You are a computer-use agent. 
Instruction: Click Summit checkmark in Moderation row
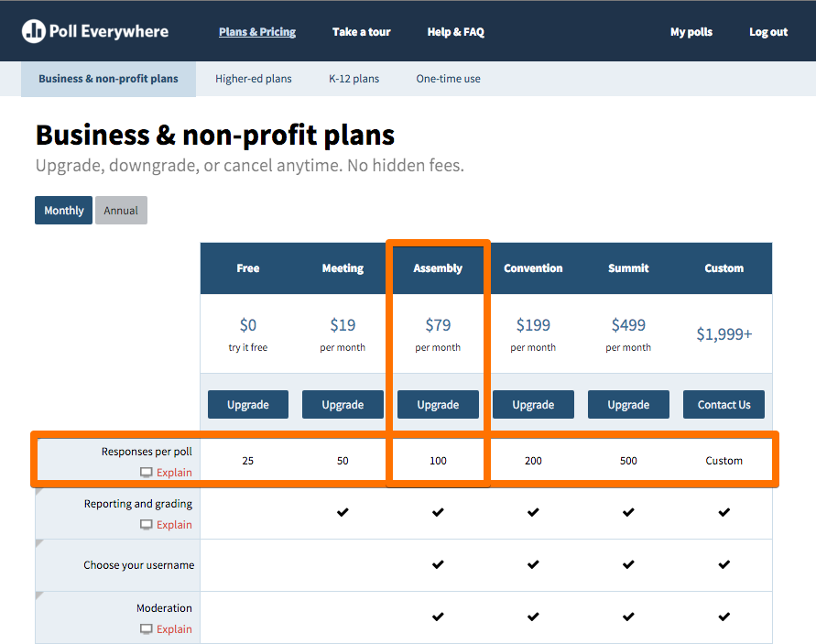628,617
